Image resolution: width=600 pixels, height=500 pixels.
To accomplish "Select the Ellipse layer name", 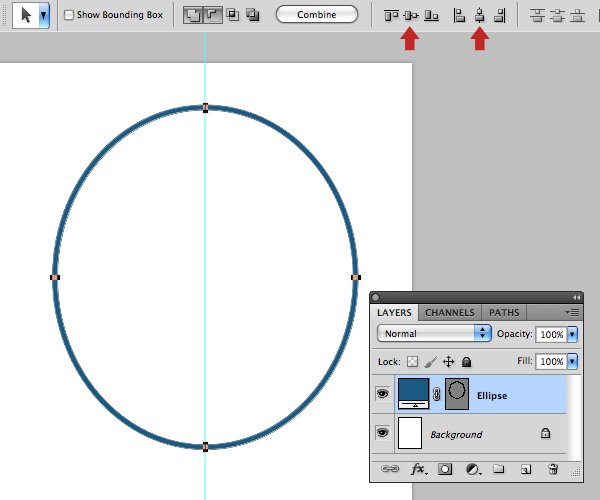I will tap(492, 396).
